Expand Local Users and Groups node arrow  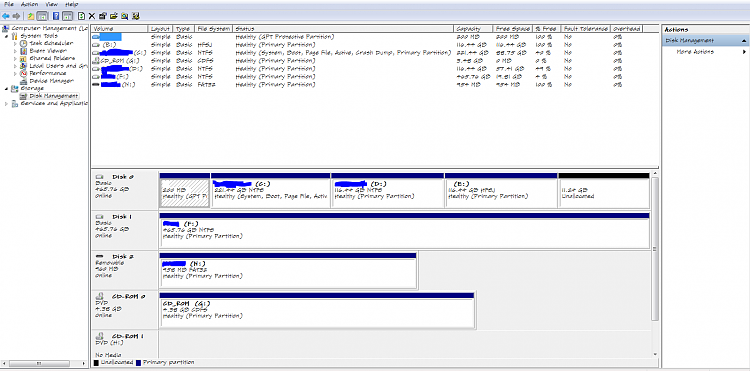pyautogui.click(x=15, y=66)
